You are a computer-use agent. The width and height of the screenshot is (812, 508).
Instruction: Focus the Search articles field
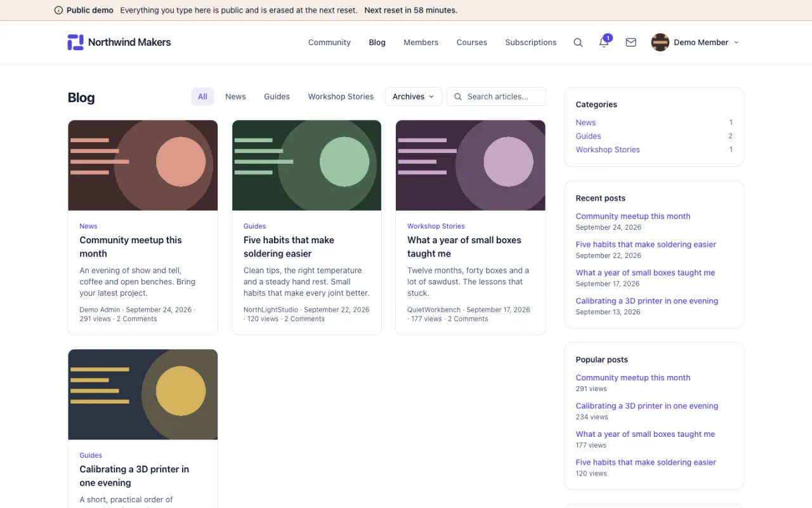[x=496, y=97]
